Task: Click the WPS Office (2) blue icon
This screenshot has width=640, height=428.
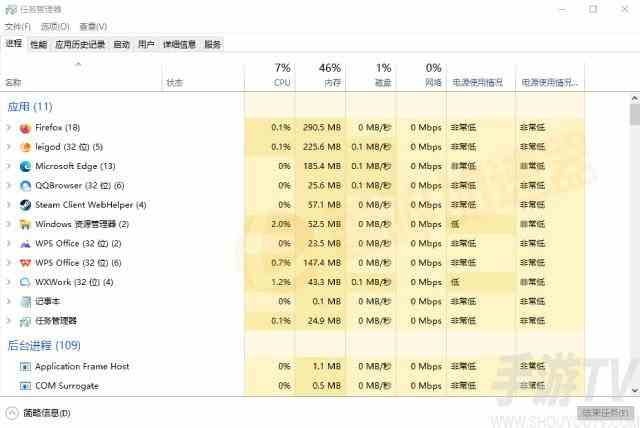Action: [25, 244]
